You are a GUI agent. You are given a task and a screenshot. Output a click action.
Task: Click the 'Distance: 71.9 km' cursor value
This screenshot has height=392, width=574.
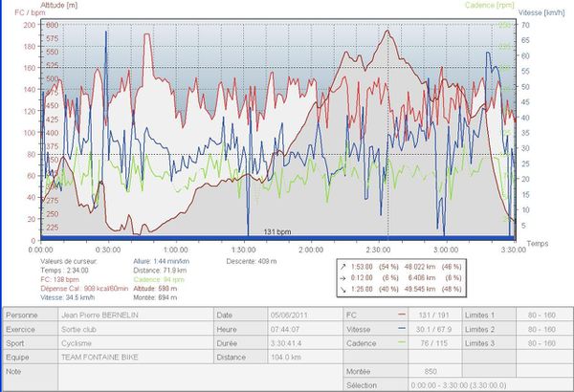[160, 271]
